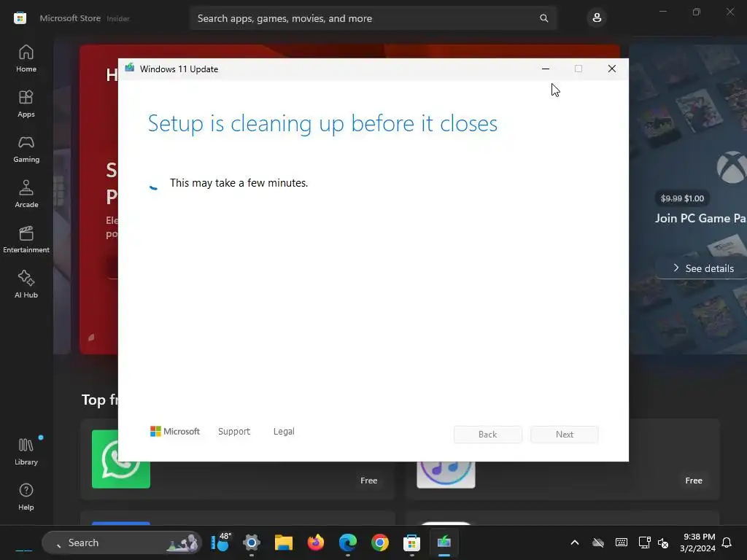Open the WhatsApp app tile
This screenshot has width=747, height=560.
(x=121, y=459)
